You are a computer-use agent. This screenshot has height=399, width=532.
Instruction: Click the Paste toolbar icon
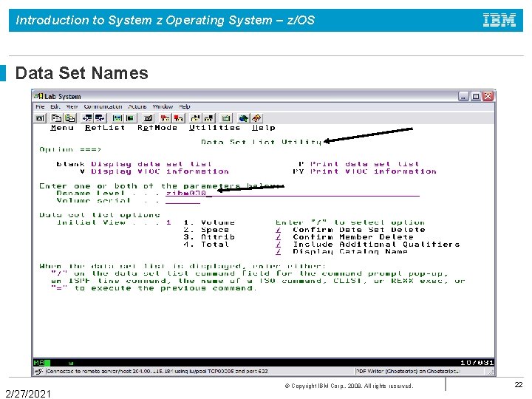pyautogui.click(x=69, y=118)
